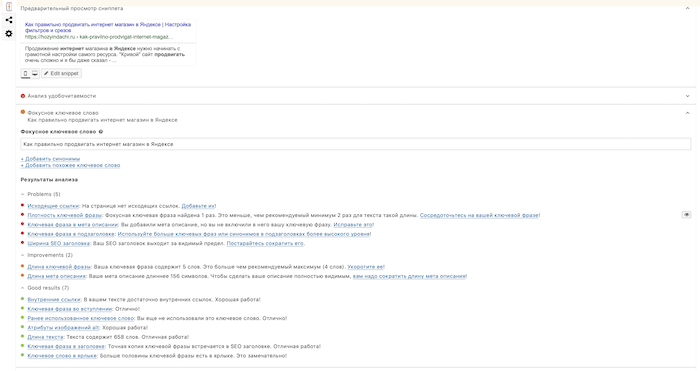Click the 'Укоротите ее' link
This screenshot has width=700, height=371.
365,267
